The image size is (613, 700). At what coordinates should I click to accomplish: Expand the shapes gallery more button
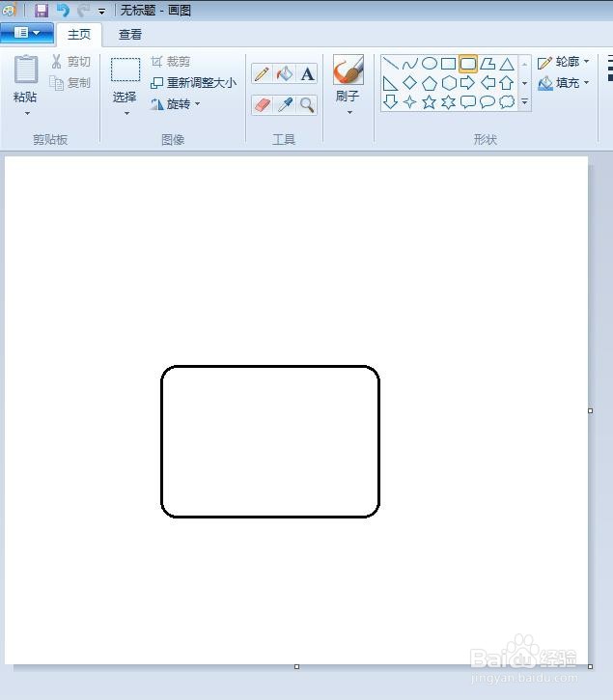525,101
